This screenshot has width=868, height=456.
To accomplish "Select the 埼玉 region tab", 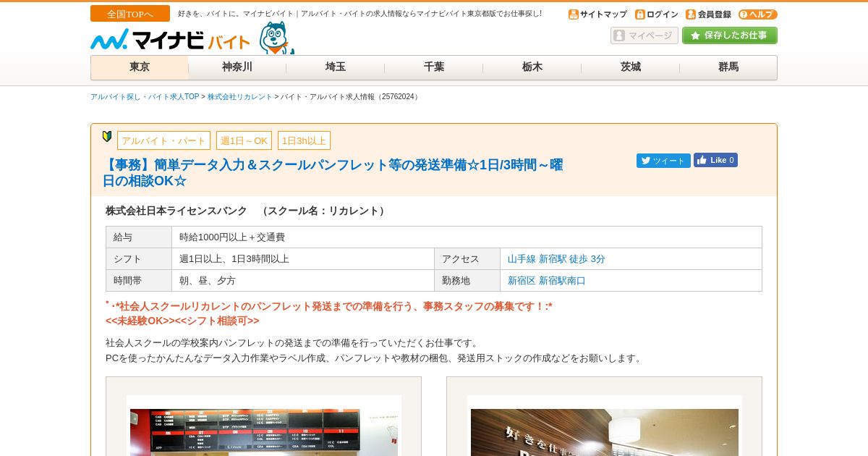I will point(336,67).
